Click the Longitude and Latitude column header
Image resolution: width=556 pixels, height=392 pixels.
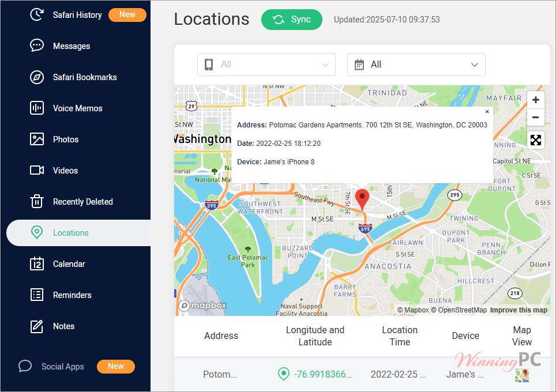click(315, 336)
